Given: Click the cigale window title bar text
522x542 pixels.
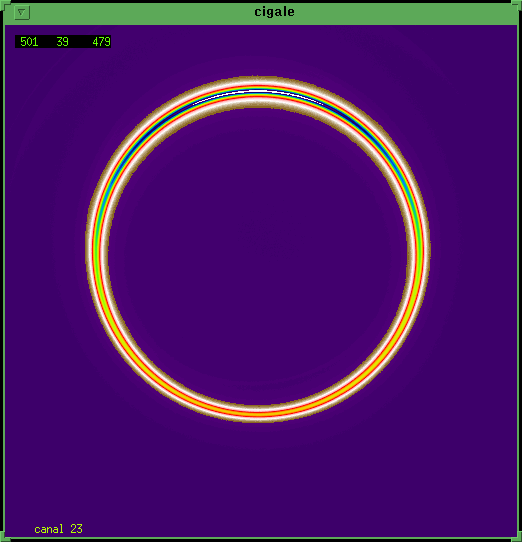Looking at the screenshot, I should (274, 12).
